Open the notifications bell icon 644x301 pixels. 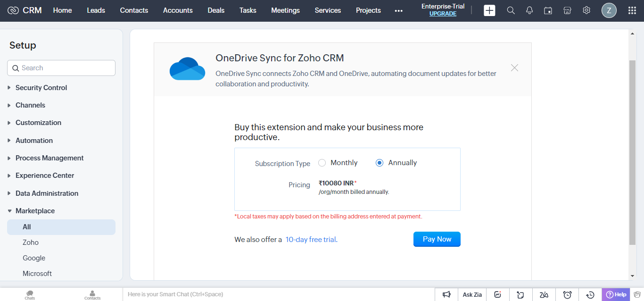[x=529, y=10]
